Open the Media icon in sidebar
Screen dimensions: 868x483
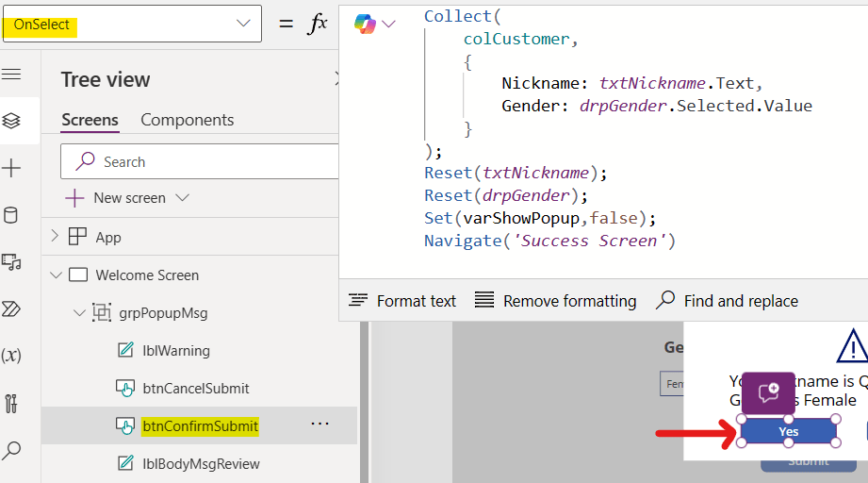click(x=11, y=261)
